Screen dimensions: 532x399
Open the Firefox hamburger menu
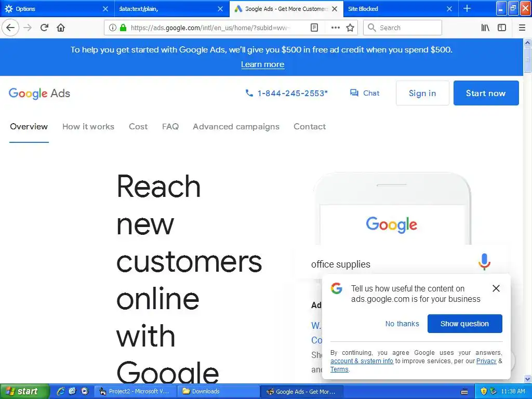tap(522, 28)
